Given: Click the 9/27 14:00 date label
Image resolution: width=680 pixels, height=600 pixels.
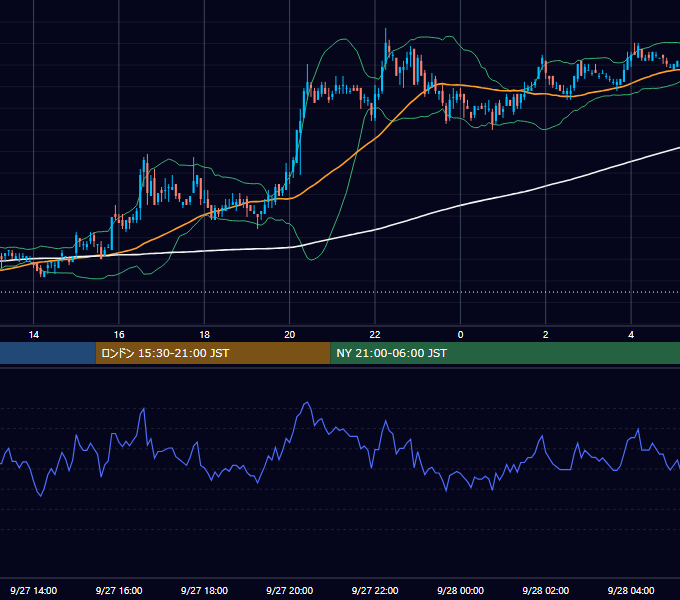Looking at the screenshot, I should (33, 590).
